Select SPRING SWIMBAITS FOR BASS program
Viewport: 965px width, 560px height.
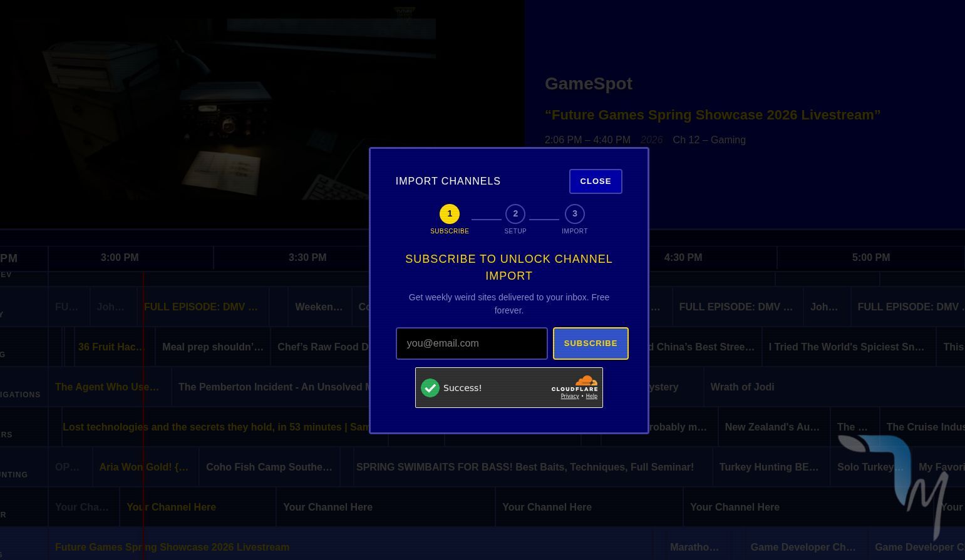point(525,467)
